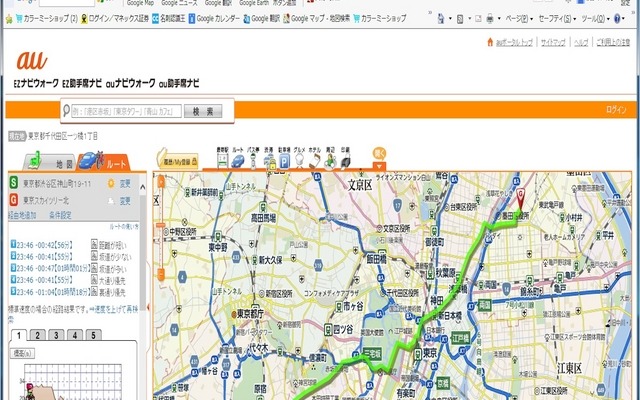Click the 速度を上げて再検索 link
This screenshot has width=640, height=400.
coord(113,309)
